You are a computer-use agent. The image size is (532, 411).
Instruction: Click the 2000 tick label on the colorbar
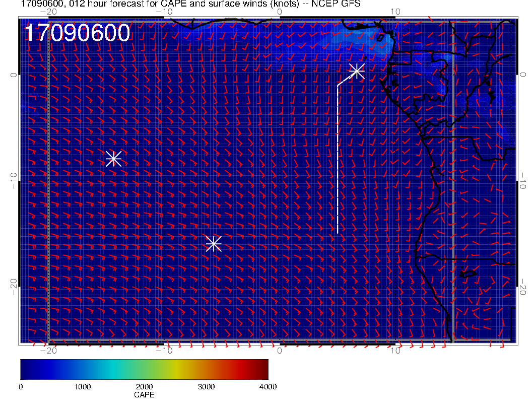(x=144, y=387)
